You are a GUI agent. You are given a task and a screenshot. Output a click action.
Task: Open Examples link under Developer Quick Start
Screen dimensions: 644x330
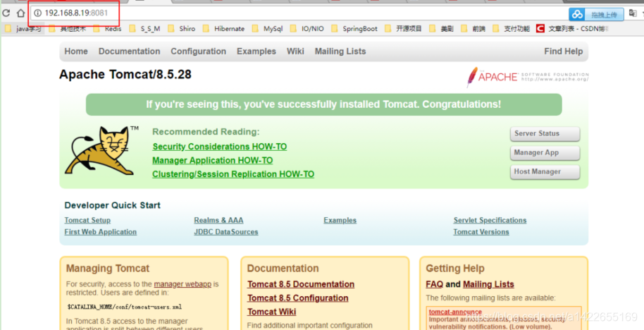coord(340,220)
